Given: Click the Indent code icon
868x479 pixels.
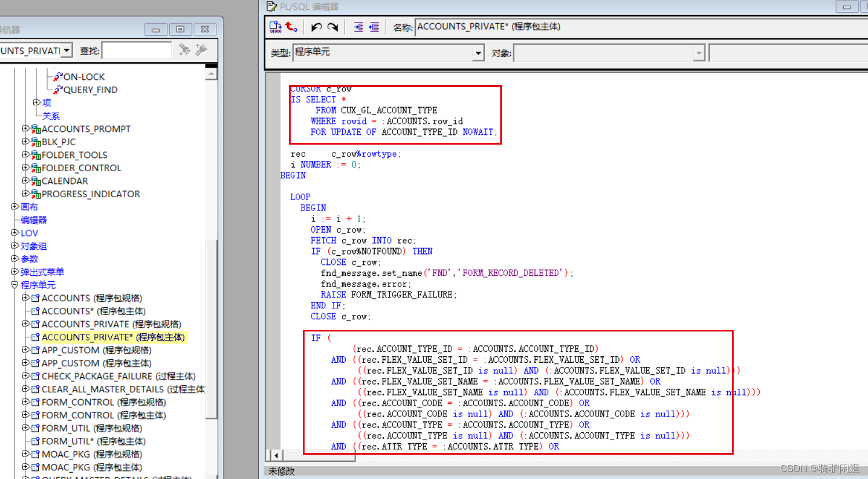Looking at the screenshot, I should [358, 27].
